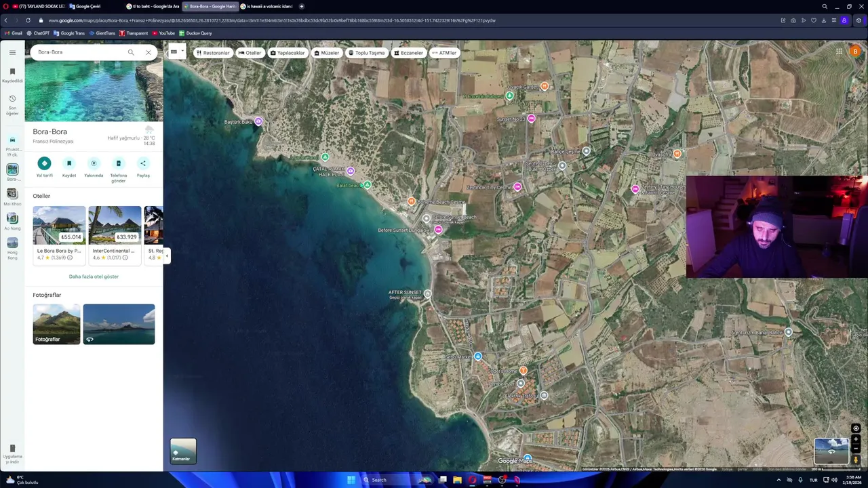Viewport: 868px width, 488px height.
Task: Zoom out the map with minus
Action: point(856,449)
